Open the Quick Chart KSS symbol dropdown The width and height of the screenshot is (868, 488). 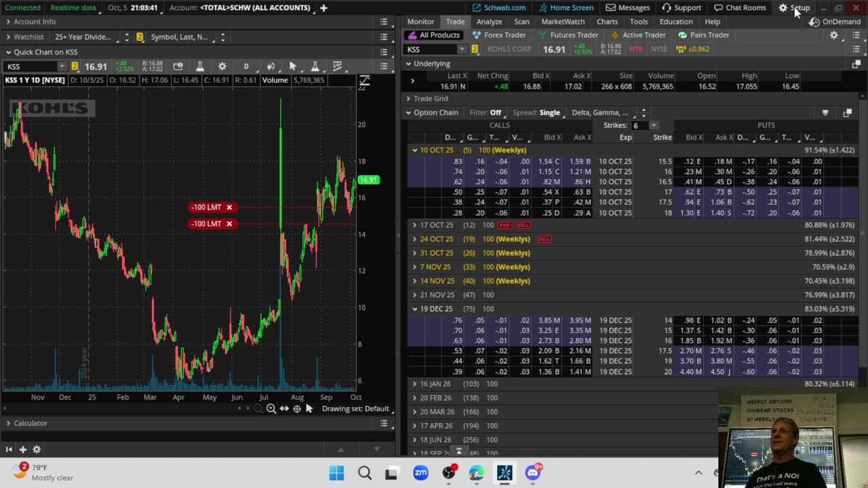[x=62, y=66]
